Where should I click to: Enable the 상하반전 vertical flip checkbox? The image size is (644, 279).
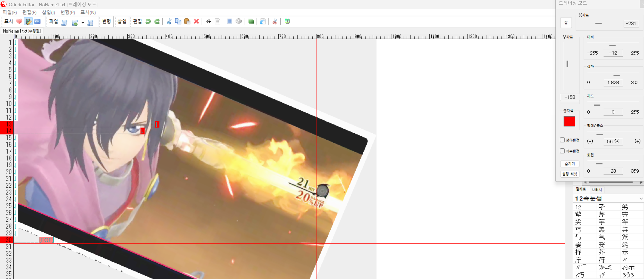click(562, 140)
